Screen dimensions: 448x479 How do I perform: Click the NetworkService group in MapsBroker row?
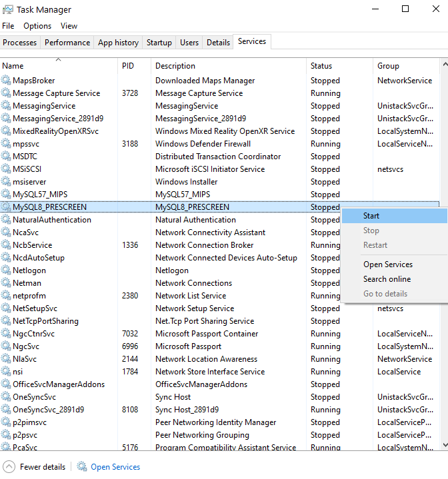coord(405,81)
